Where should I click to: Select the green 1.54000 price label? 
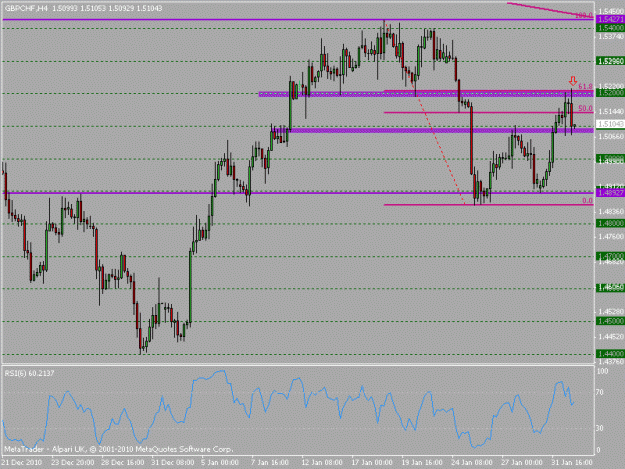pyautogui.click(x=611, y=28)
